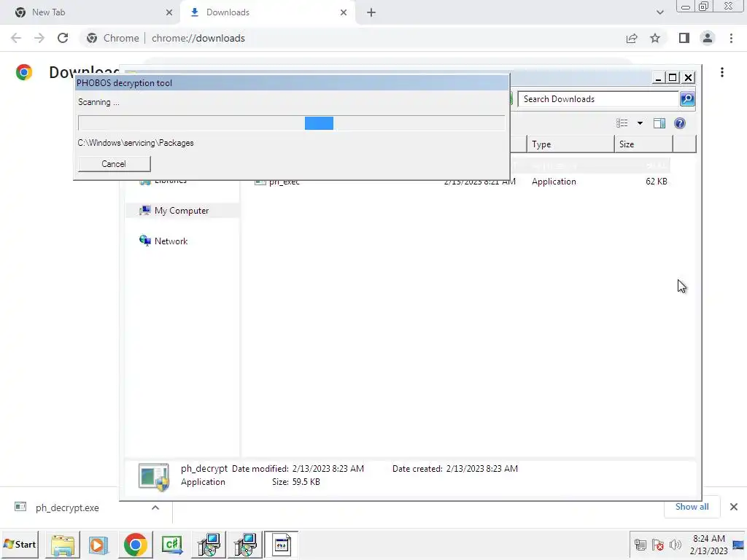Expand ph_decrypt.exe download options chevron

coord(155,507)
